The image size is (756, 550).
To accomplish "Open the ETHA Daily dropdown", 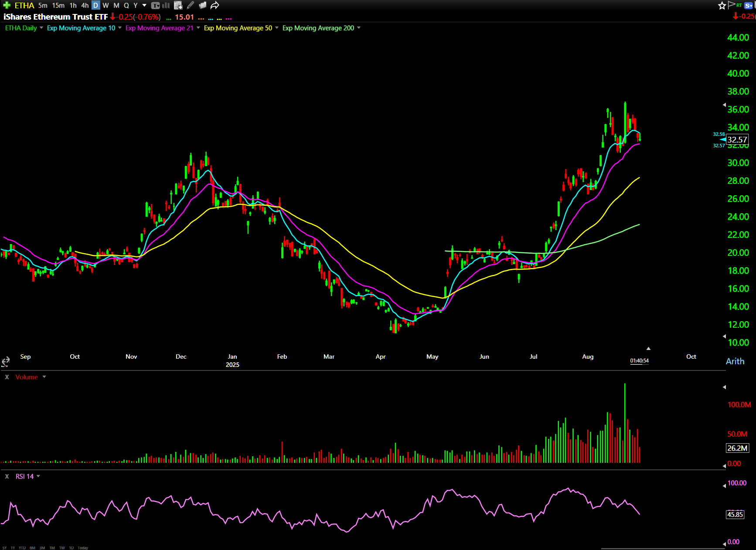I will coord(41,28).
